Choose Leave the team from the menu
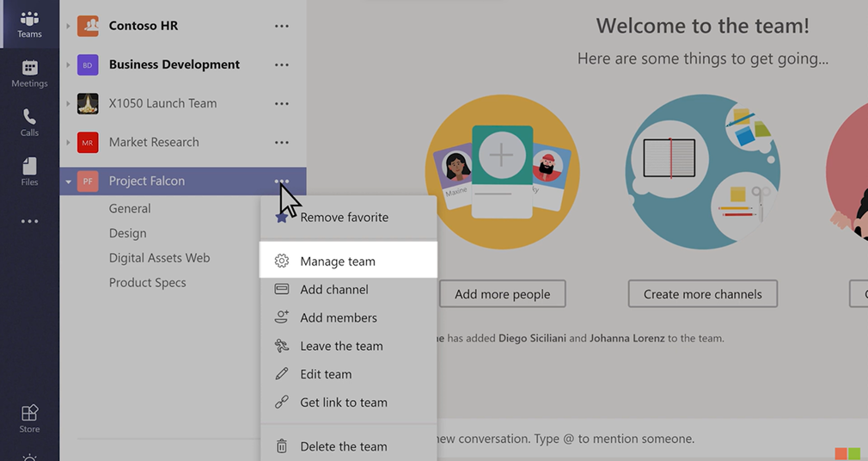The width and height of the screenshot is (868, 461). pyautogui.click(x=348, y=346)
